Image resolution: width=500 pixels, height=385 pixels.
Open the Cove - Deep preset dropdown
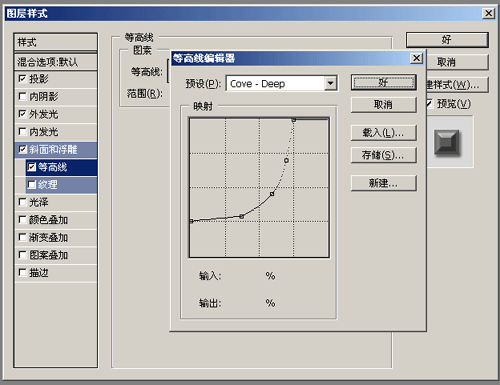[x=330, y=83]
